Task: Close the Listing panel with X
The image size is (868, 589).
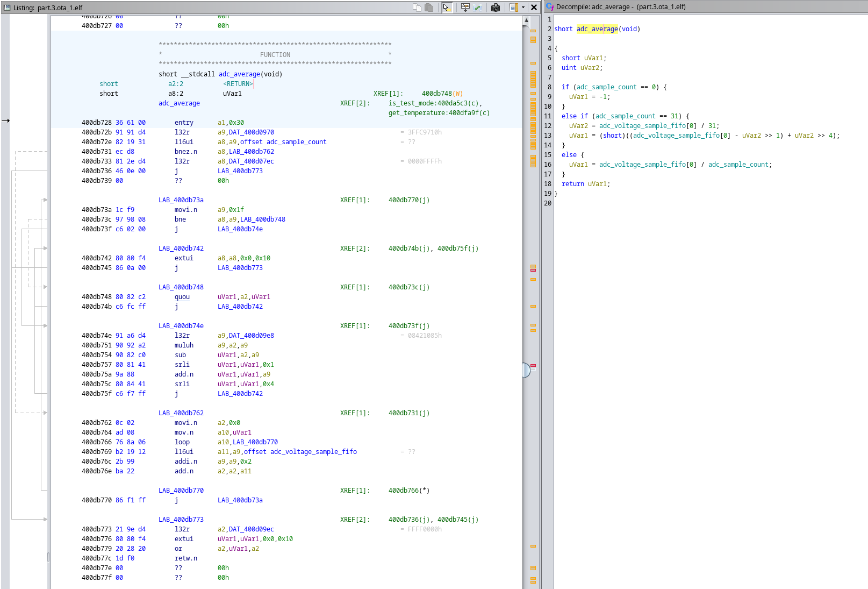Action: (x=534, y=7)
